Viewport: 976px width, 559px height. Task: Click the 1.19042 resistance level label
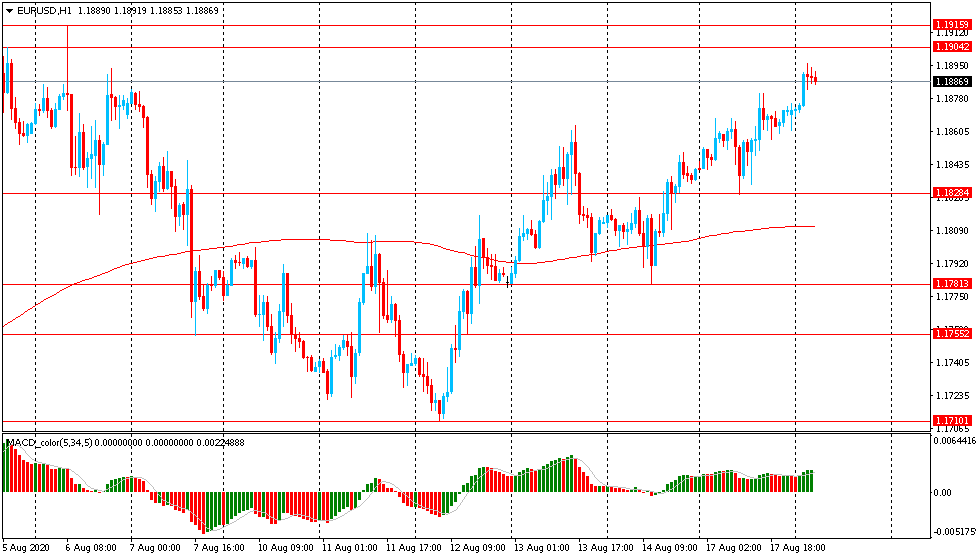tap(952, 47)
